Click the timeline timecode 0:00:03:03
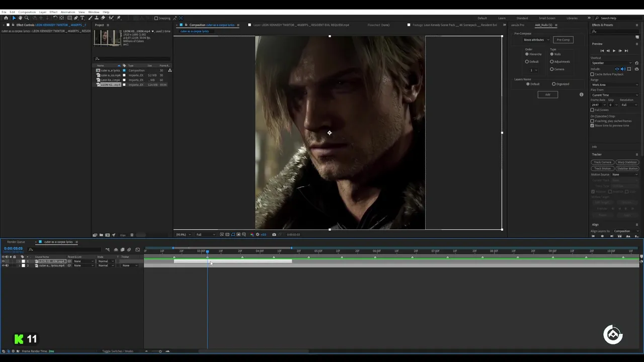 13,248
